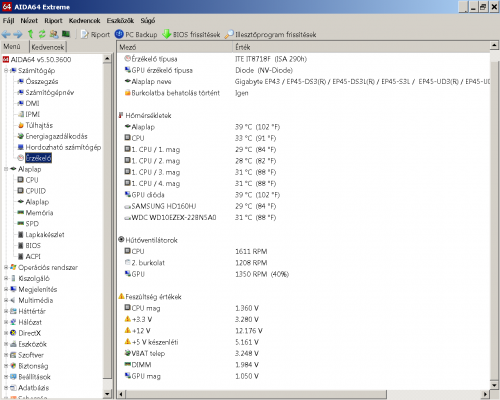
Task: Click the Forward navigation arrow
Action: coord(17,34)
